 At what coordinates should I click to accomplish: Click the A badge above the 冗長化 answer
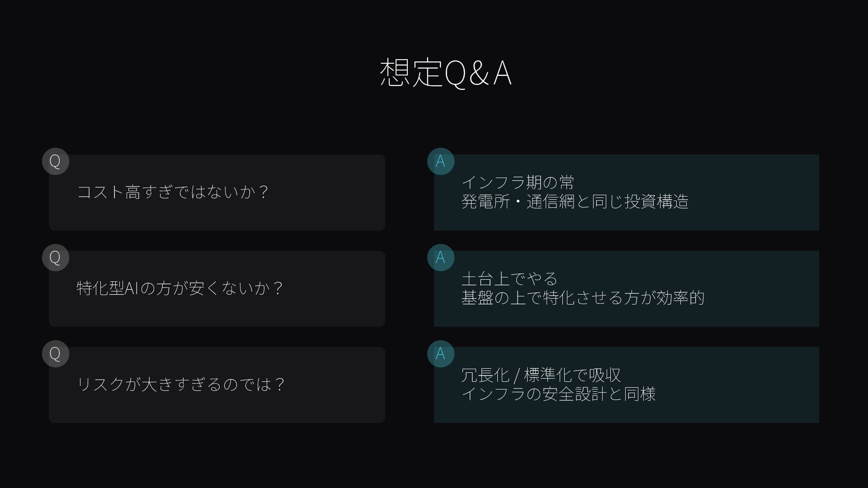440,354
